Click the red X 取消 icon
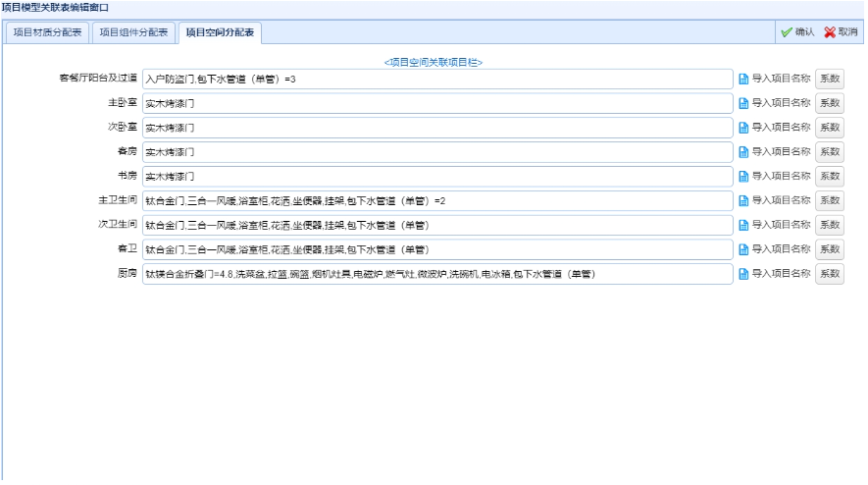The image size is (868, 485). [x=830, y=32]
